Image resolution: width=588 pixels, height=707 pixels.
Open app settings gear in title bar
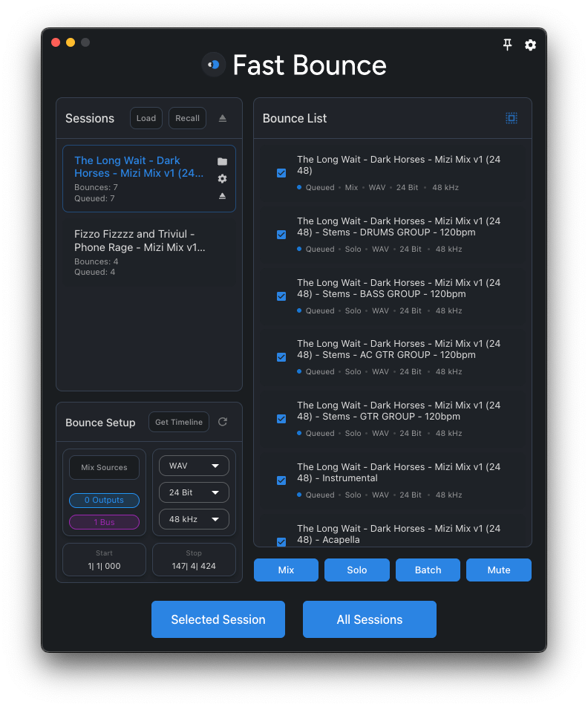tap(530, 45)
